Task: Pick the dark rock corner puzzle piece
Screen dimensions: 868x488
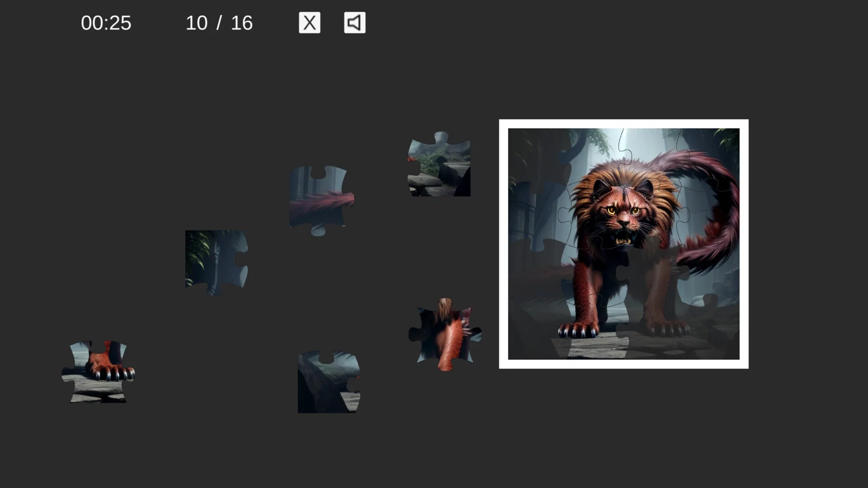Action: (329, 382)
